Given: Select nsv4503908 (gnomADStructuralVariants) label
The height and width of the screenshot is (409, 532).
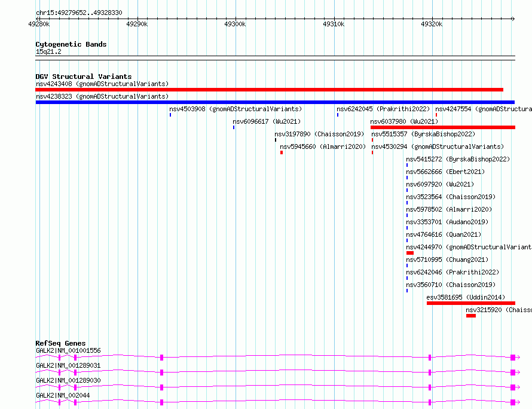Looking at the screenshot, I should [x=236, y=109].
